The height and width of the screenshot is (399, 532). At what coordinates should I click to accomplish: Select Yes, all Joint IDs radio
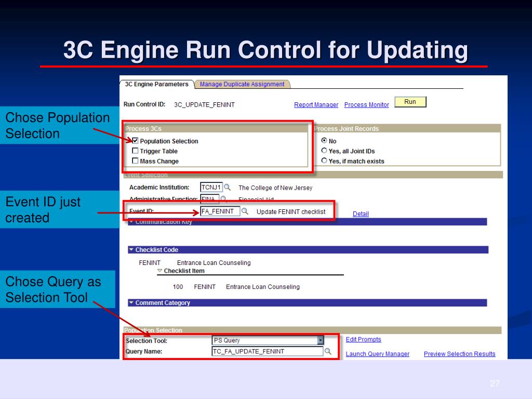[x=324, y=151]
